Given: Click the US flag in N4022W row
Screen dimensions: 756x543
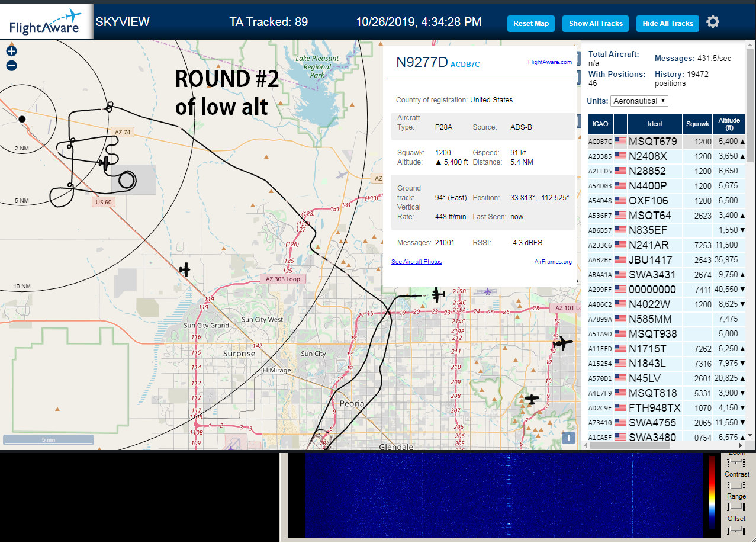Looking at the screenshot, I should click(620, 304).
